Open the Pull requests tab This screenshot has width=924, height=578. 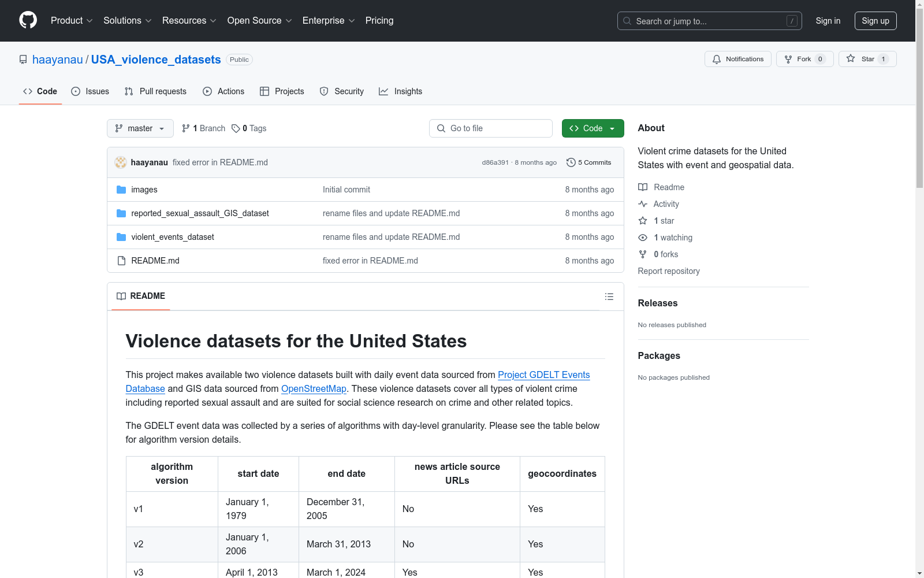click(x=155, y=91)
